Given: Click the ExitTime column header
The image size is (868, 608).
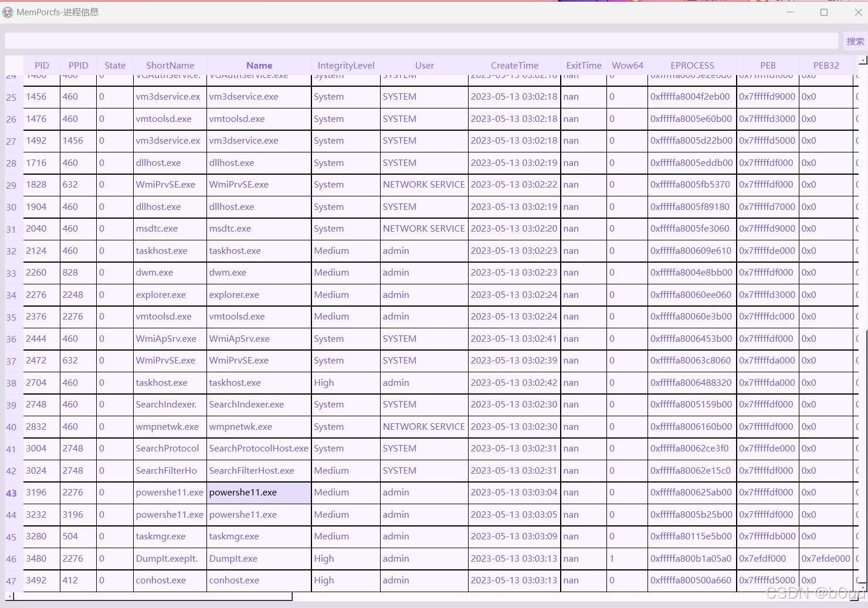Looking at the screenshot, I should [x=584, y=66].
